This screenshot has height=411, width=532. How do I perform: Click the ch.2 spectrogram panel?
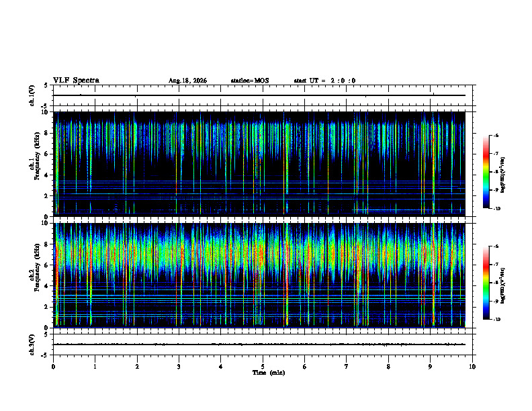pyautogui.click(x=259, y=275)
